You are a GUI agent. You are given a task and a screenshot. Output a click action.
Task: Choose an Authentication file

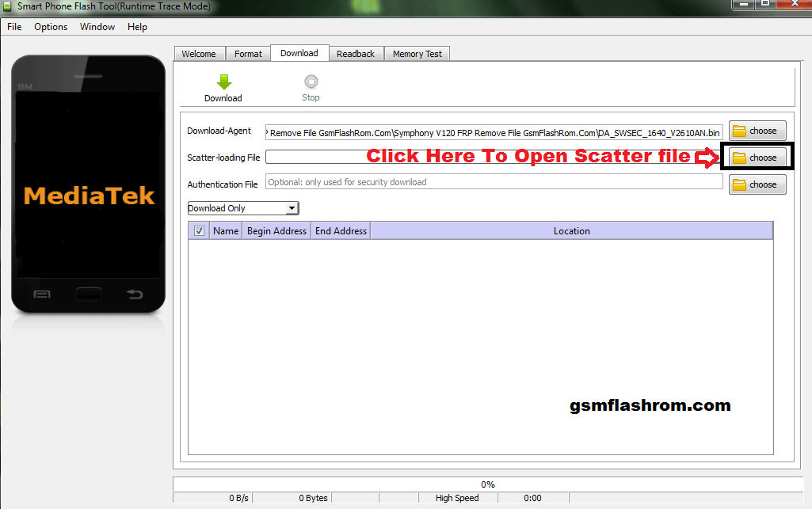point(757,184)
